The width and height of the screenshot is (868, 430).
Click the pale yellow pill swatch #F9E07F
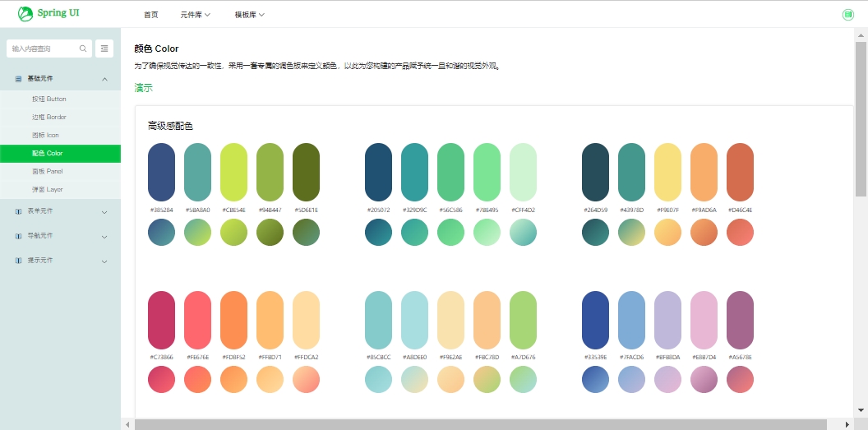click(x=667, y=172)
